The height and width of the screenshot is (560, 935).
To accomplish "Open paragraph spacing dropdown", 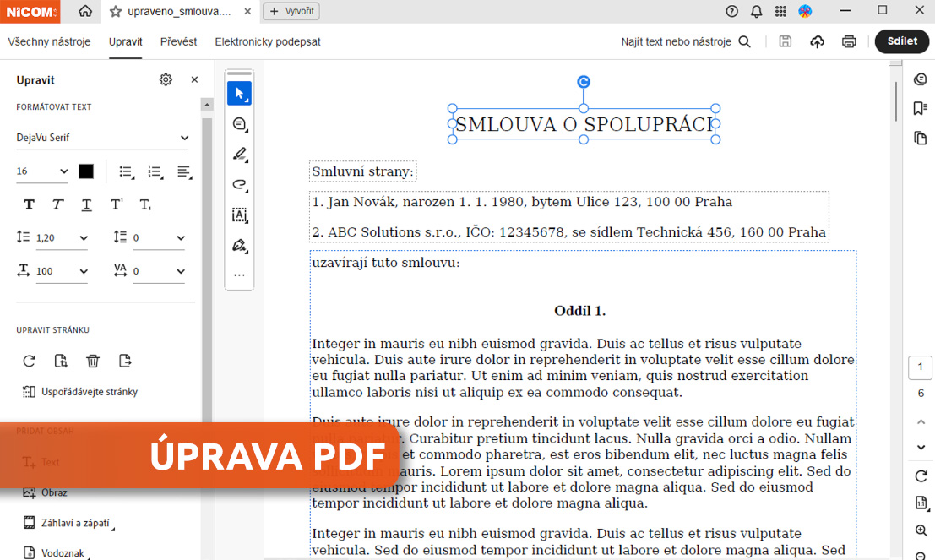I will pos(158,238).
